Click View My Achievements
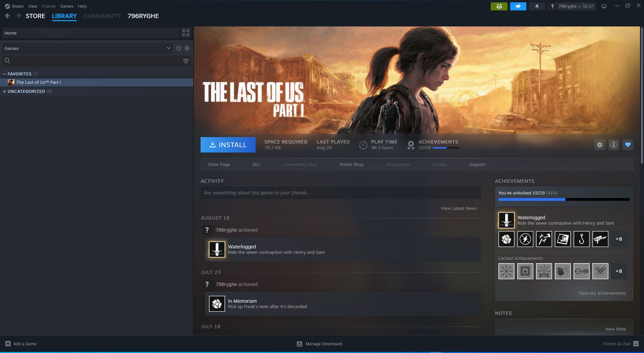This screenshot has height=353, width=644. click(x=602, y=293)
